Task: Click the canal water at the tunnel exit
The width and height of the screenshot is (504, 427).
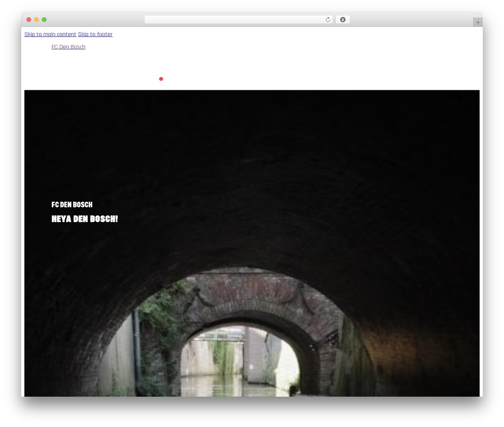Action: 236,386
